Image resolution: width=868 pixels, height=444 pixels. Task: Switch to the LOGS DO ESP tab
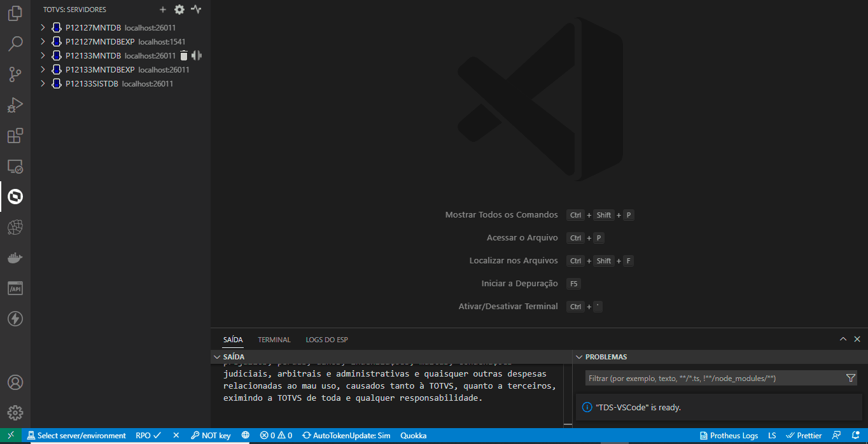(326, 340)
